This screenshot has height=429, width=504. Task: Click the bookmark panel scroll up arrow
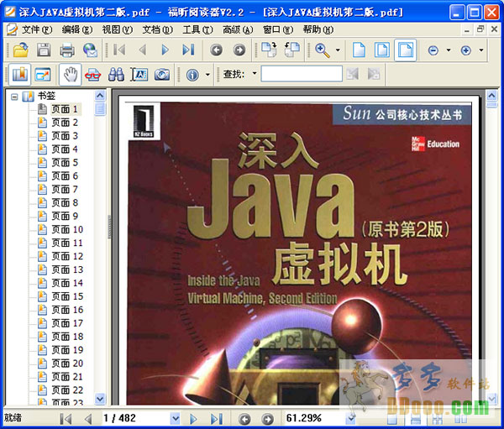[100, 96]
